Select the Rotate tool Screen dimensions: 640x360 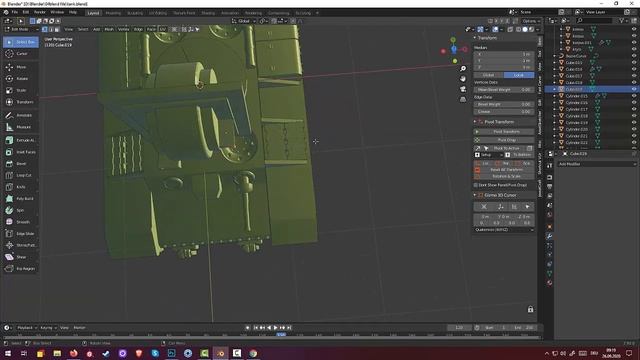21,78
